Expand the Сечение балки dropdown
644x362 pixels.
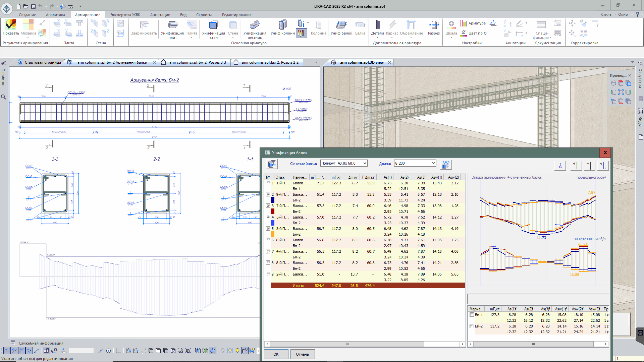click(365, 163)
